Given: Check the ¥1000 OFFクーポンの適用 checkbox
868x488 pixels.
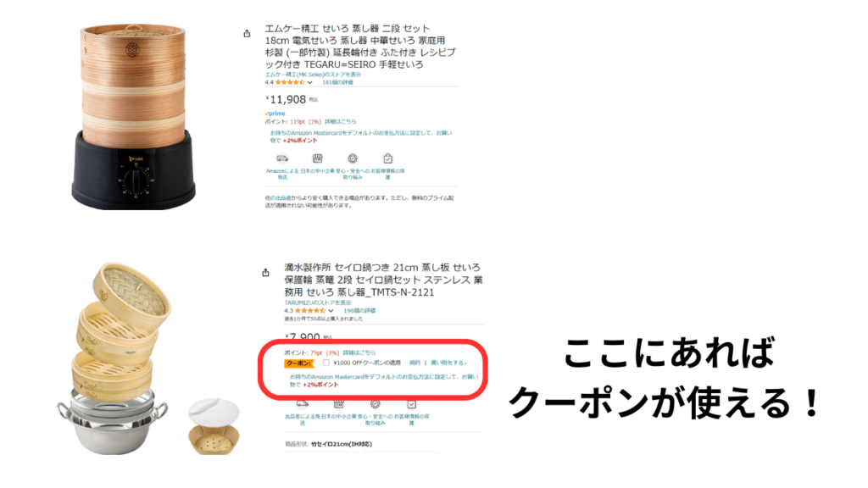Looking at the screenshot, I should (x=326, y=363).
